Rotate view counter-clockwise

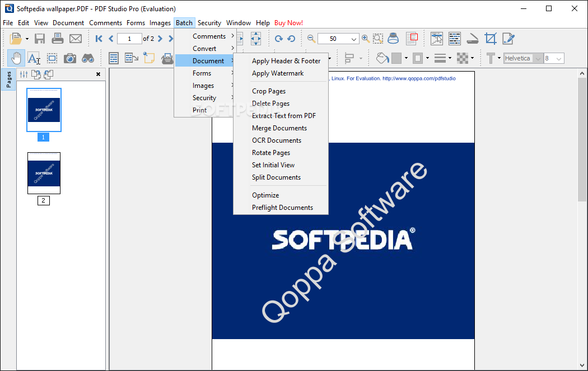[x=291, y=39]
